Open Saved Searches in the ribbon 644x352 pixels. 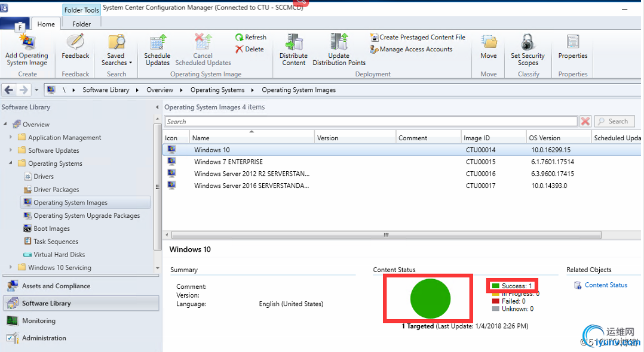(x=116, y=50)
